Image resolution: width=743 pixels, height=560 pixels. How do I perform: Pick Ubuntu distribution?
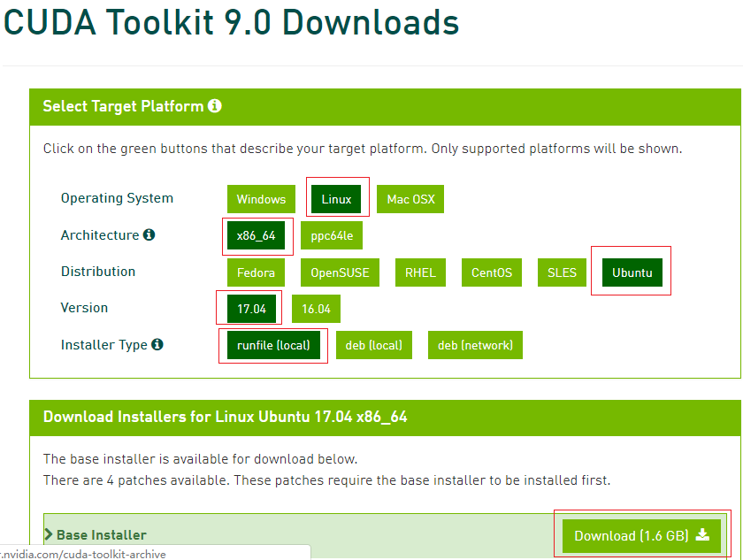pos(632,272)
